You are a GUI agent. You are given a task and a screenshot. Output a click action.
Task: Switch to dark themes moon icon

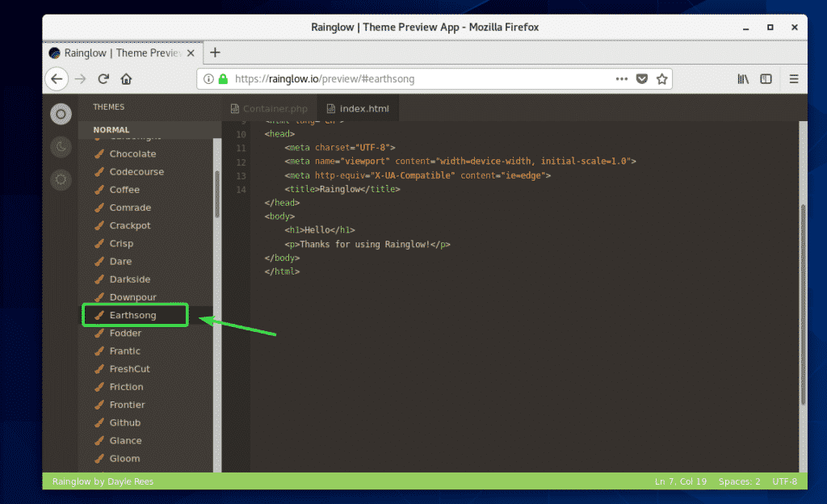click(61, 147)
